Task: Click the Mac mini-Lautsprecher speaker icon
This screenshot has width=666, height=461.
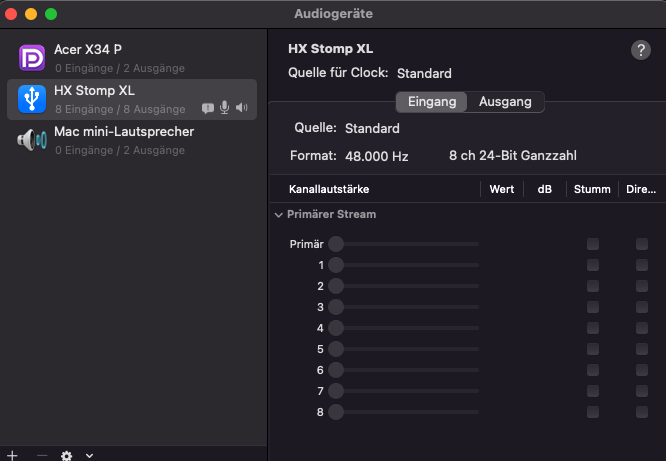Action: tap(32, 140)
